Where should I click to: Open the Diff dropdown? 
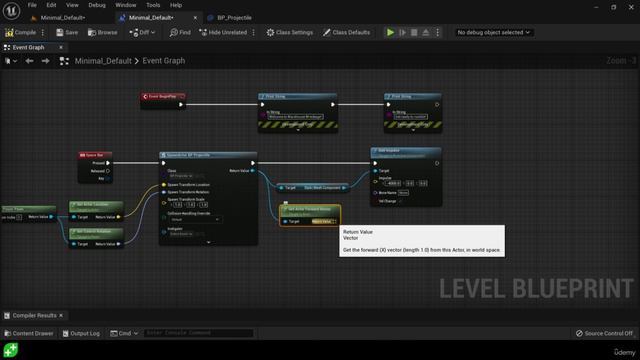(142, 32)
